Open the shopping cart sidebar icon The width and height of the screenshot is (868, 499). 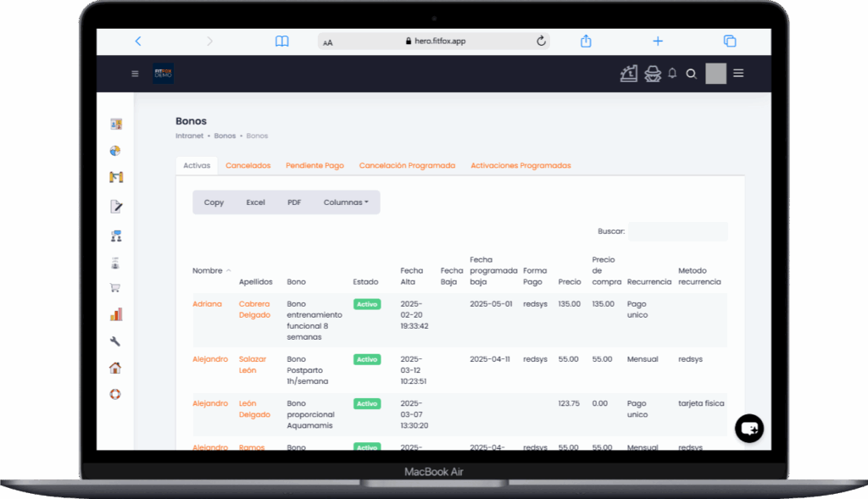[x=115, y=287]
